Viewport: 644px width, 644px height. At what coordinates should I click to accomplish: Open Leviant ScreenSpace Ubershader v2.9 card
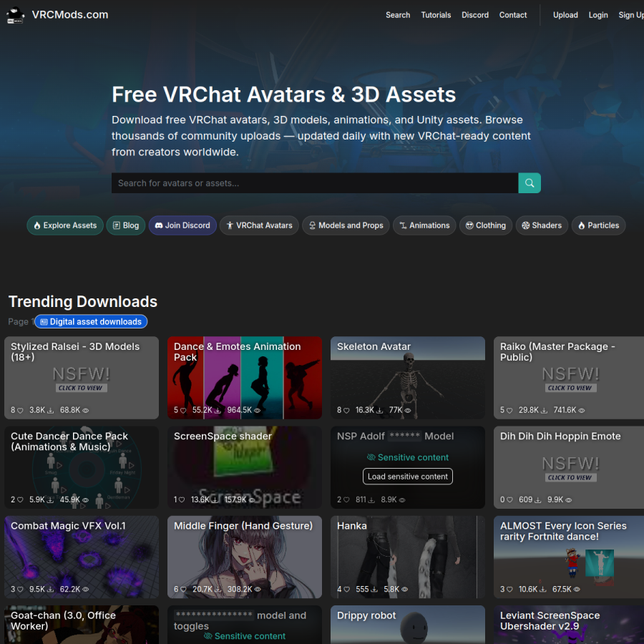569,625
